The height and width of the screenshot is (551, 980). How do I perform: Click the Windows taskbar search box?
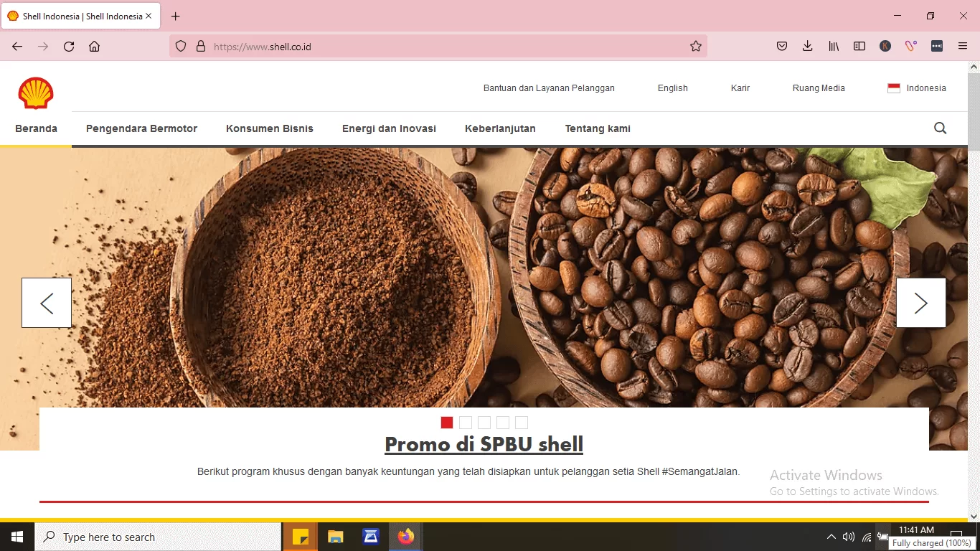tap(158, 537)
